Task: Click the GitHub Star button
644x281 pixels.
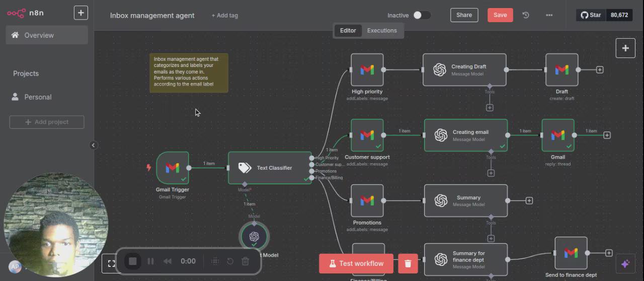Action: (591, 15)
